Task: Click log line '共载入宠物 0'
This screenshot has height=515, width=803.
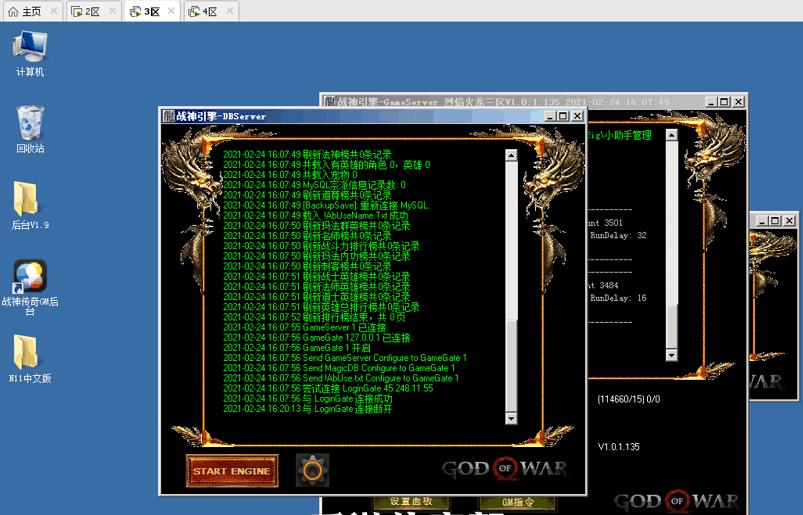Action: coord(290,175)
